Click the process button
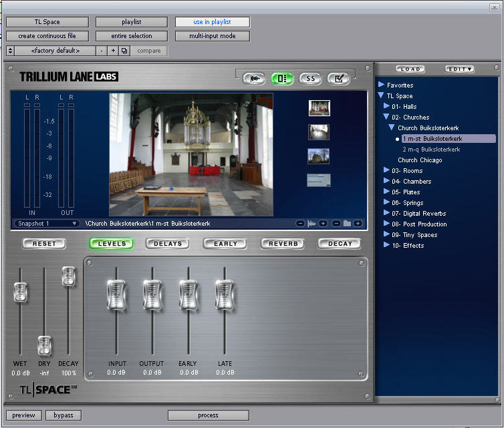 click(x=208, y=415)
